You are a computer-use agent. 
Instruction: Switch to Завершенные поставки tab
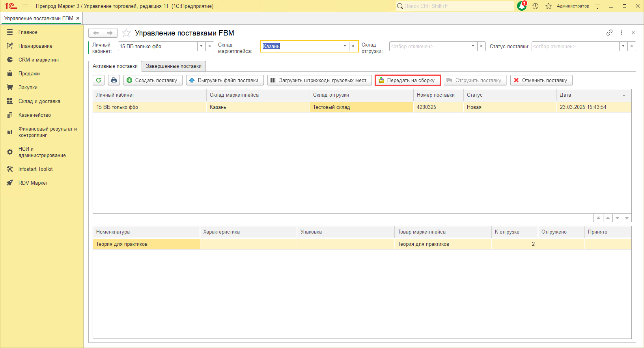pos(174,66)
